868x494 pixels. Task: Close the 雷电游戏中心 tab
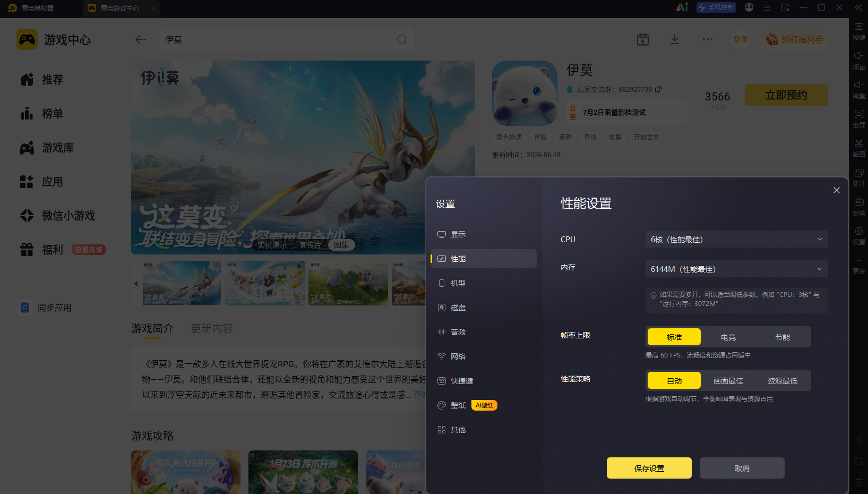(153, 8)
